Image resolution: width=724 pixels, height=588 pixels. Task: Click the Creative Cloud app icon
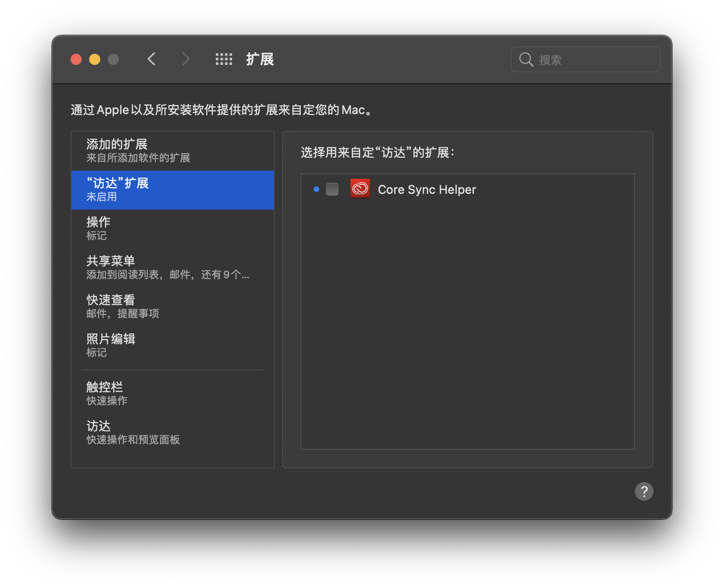coord(360,189)
